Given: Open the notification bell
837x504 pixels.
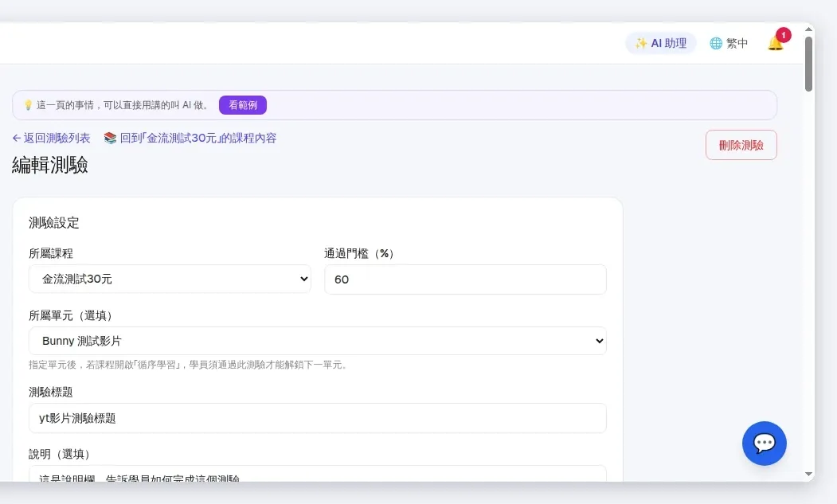Looking at the screenshot, I should pyautogui.click(x=776, y=43).
